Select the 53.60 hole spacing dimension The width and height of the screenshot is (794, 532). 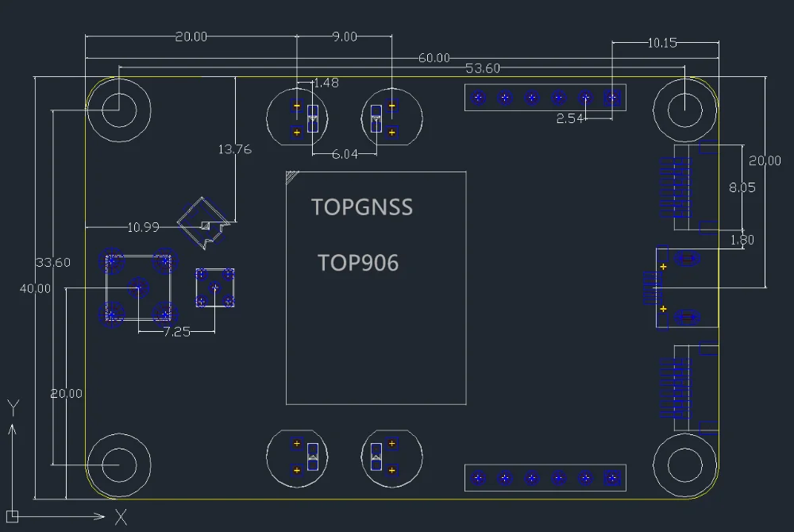[483, 68]
